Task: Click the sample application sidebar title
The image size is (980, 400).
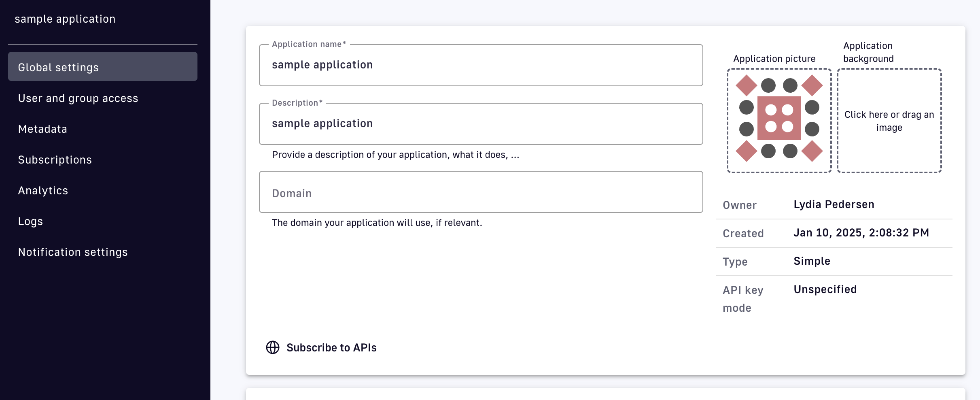Action: 65,19
